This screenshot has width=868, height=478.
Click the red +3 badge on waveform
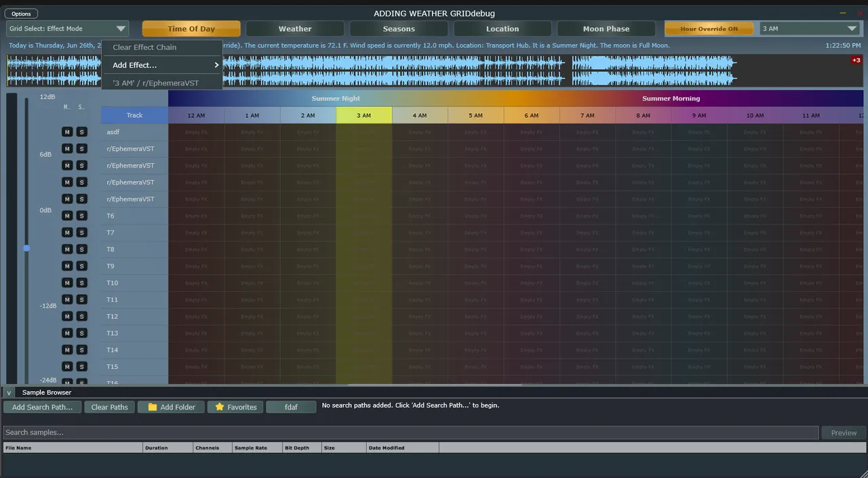pyautogui.click(x=856, y=60)
